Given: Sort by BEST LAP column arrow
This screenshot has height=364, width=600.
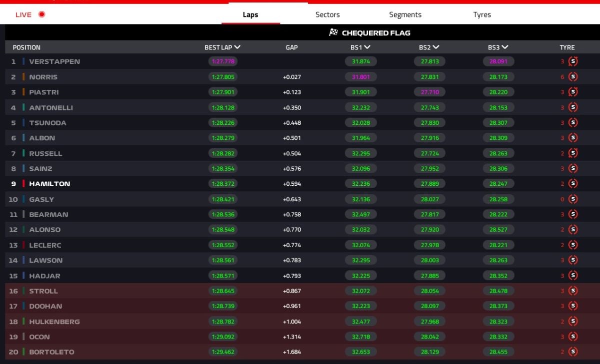Looking at the screenshot, I should (x=237, y=47).
